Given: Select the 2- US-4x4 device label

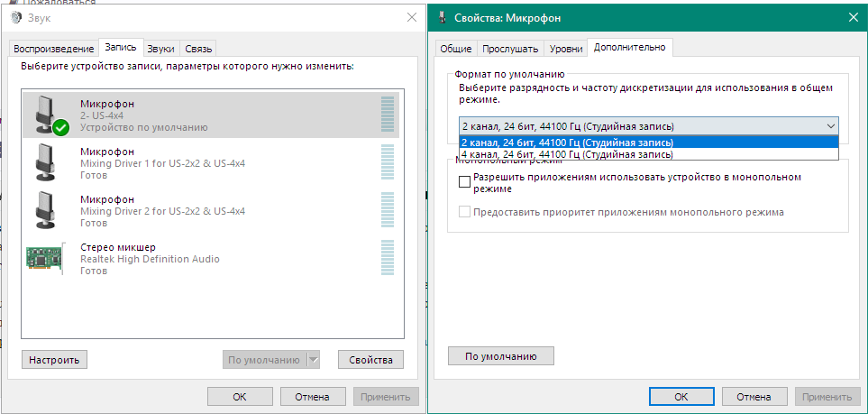Looking at the screenshot, I should pos(102,115).
